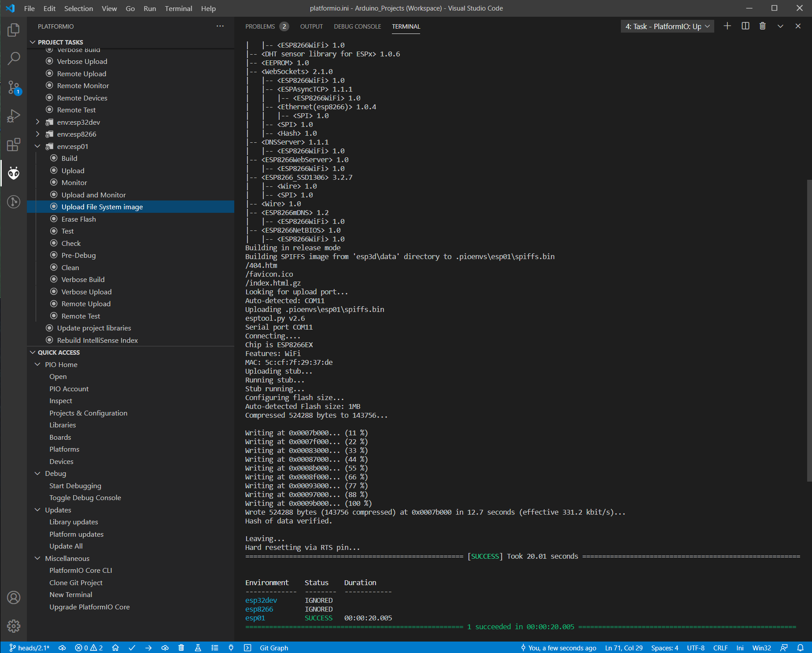Click the feedback icon in status bar

pos(784,648)
